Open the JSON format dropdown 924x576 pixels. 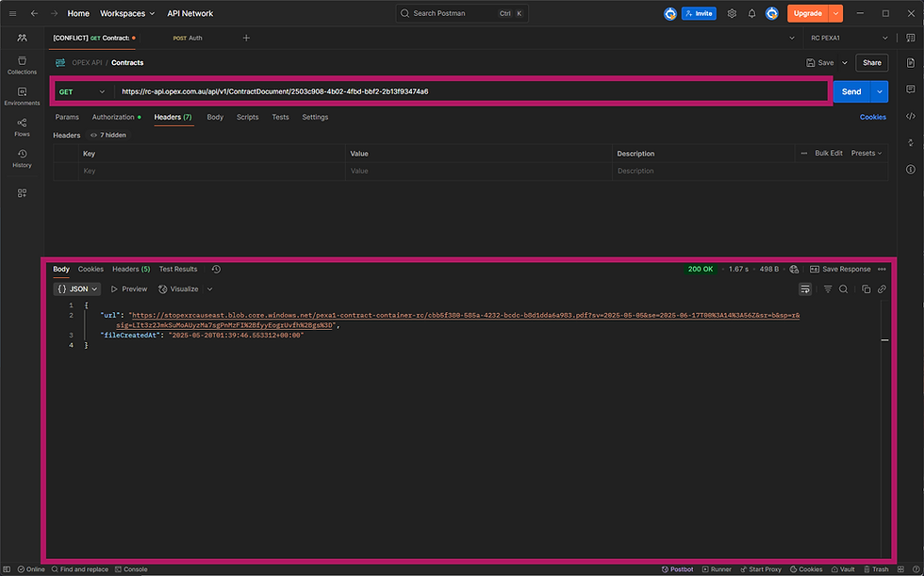[x=77, y=289]
